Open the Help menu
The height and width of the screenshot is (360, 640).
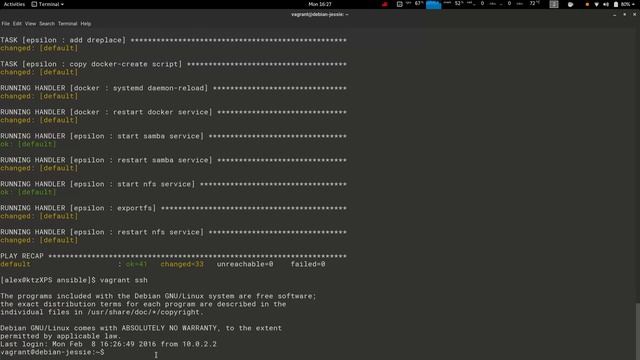coord(86,24)
